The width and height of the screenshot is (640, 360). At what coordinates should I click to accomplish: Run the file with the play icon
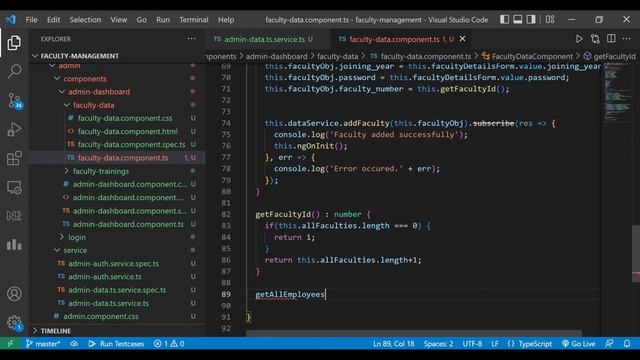click(579, 39)
